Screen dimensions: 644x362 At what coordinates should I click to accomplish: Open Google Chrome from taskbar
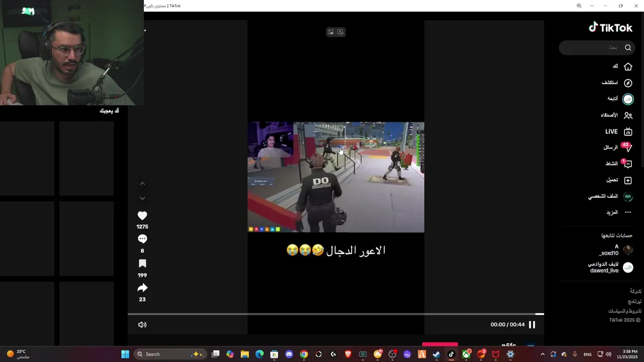(303, 354)
